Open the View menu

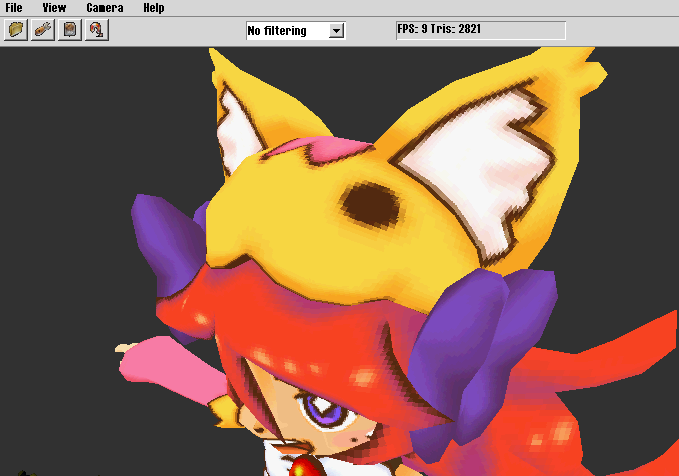coord(54,8)
